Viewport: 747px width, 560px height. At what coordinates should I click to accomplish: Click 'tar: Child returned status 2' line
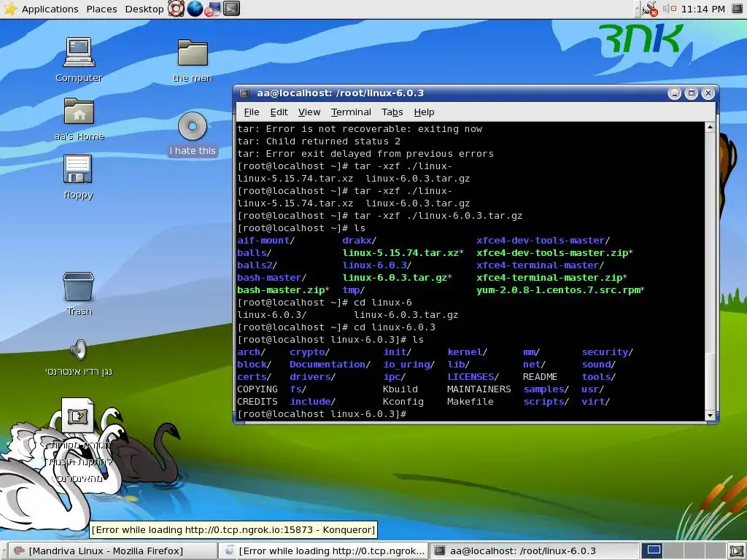click(x=319, y=141)
